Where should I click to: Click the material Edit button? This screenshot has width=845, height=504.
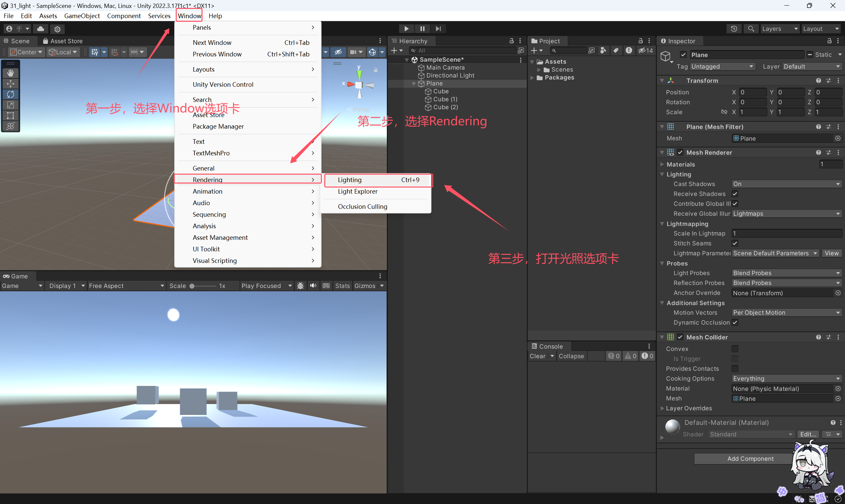point(808,434)
